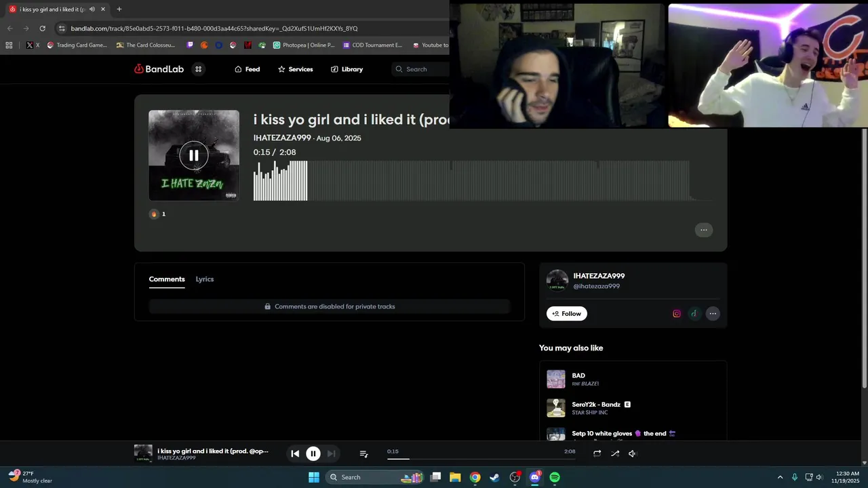Open Google Chrome from the taskbar

[x=475, y=477]
